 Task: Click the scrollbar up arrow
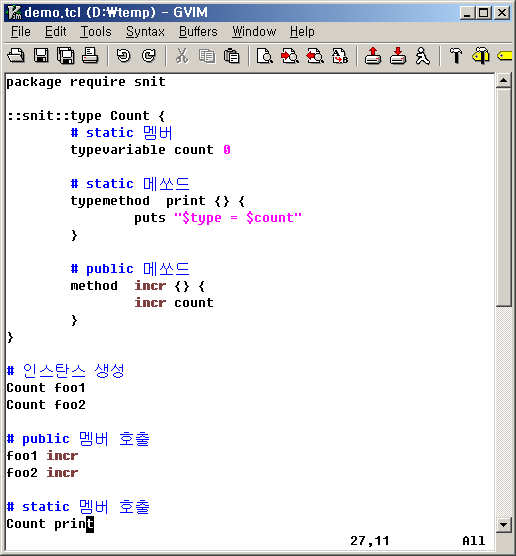coord(504,80)
